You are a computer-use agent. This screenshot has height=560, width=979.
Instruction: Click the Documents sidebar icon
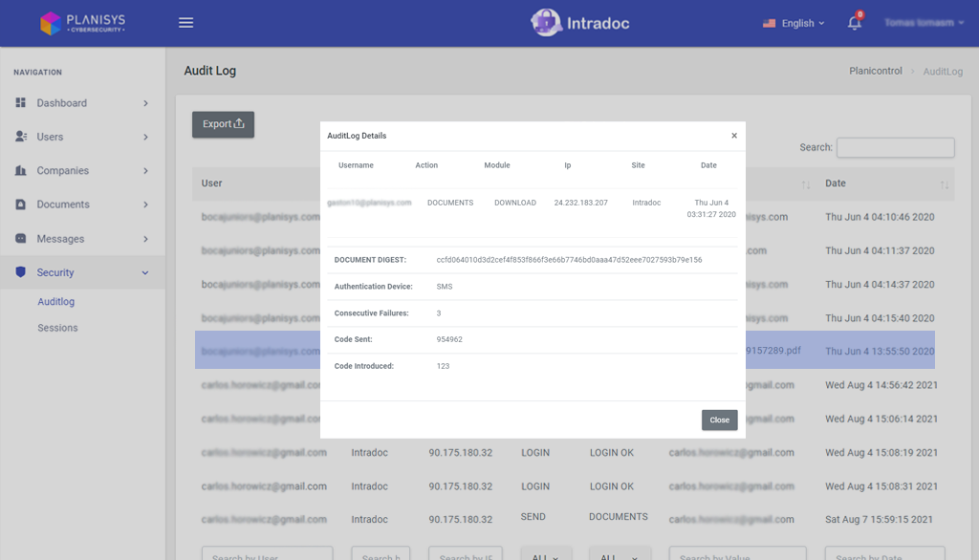tap(21, 205)
